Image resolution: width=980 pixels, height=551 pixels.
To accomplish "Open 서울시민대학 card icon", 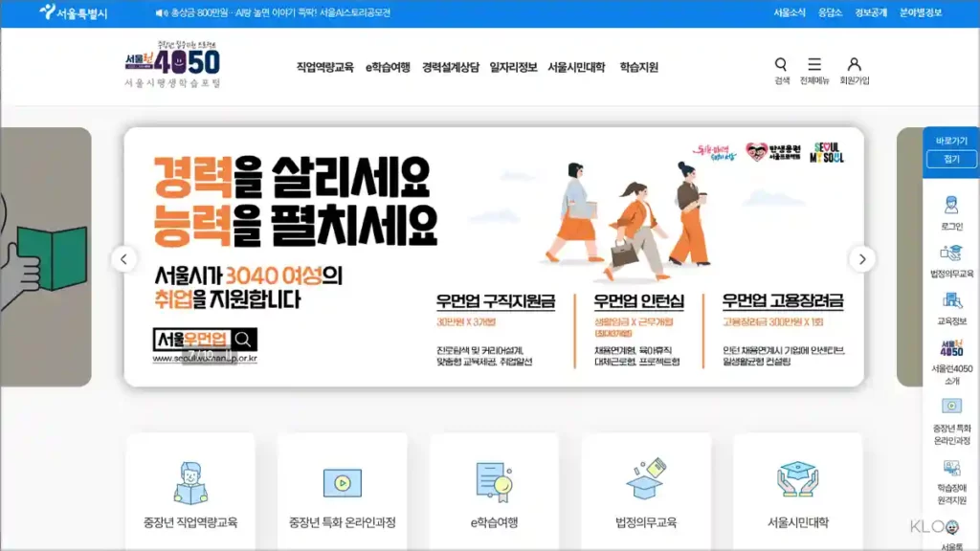I will [x=797, y=479].
